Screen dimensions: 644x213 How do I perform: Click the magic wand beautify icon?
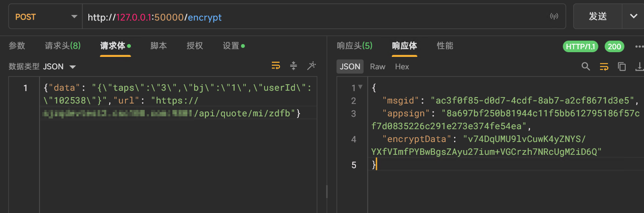[312, 66]
